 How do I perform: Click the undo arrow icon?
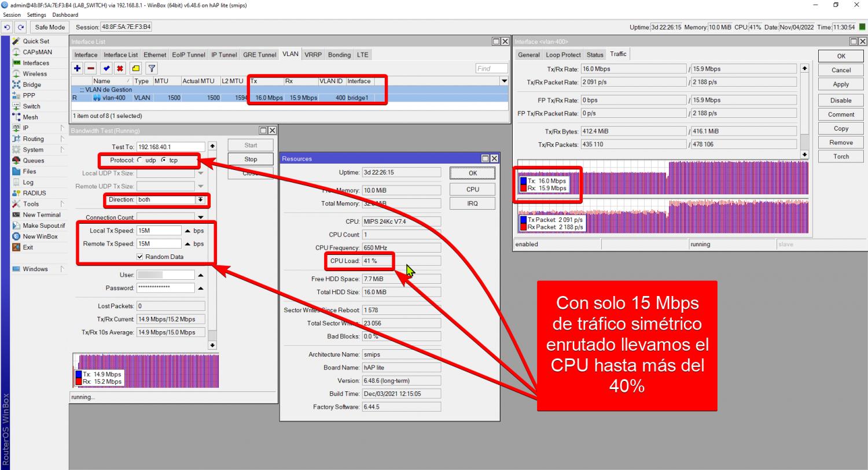click(x=7, y=27)
